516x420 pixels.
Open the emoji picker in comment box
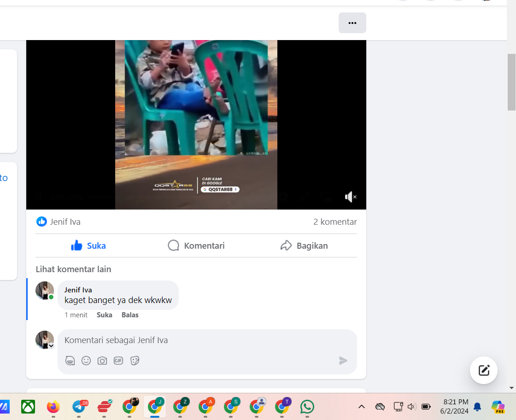[x=86, y=361]
